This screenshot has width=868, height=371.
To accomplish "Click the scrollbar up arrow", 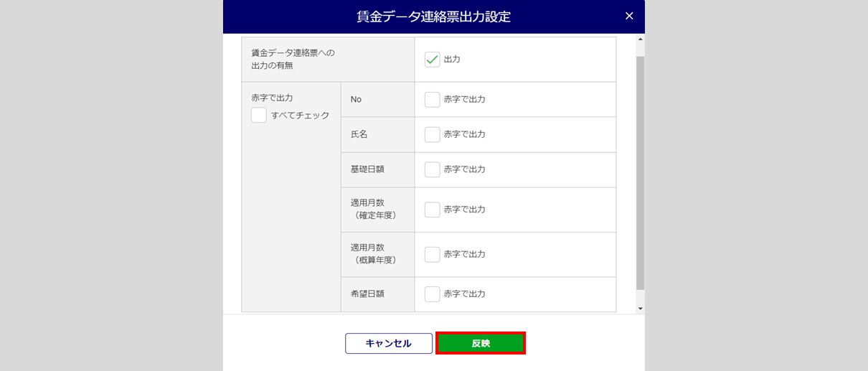I will pyautogui.click(x=640, y=40).
